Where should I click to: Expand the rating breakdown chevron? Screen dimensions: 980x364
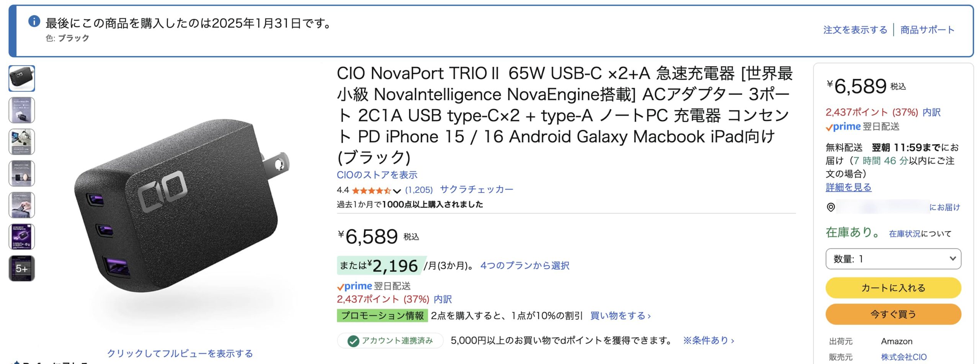397,191
